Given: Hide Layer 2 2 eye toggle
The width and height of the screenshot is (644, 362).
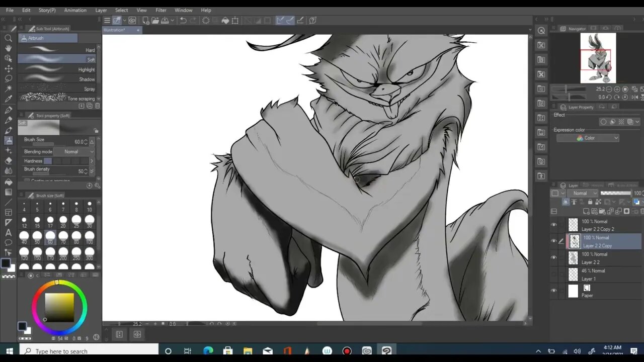Looking at the screenshot, I should tap(554, 257).
